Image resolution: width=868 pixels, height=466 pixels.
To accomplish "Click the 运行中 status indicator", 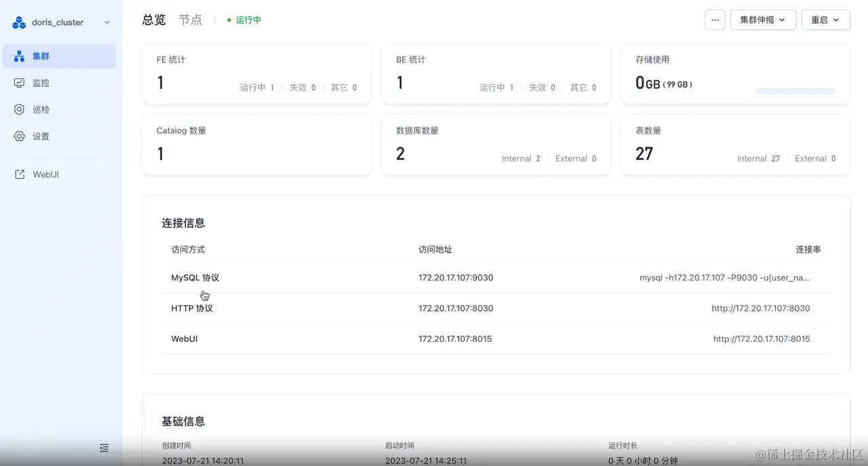I will (x=244, y=20).
